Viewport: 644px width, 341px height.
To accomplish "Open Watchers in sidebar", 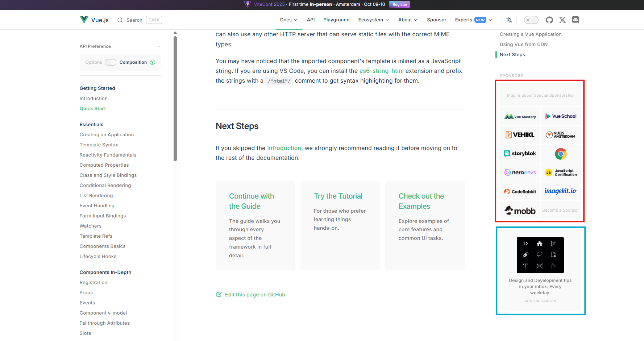I will tap(91, 226).
